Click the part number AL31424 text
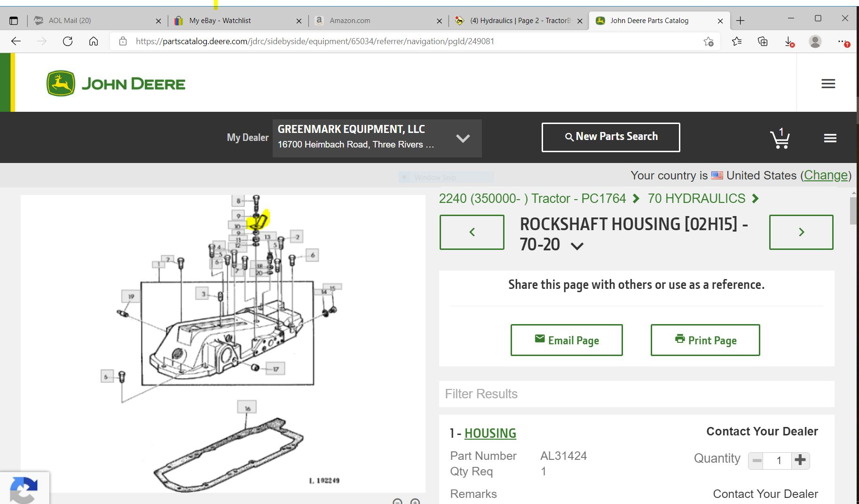Viewport: 859px width, 504px height. pyautogui.click(x=564, y=456)
